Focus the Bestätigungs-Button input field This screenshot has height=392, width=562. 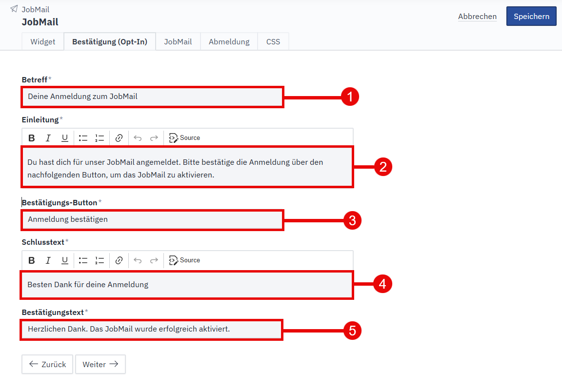pyautogui.click(x=152, y=220)
